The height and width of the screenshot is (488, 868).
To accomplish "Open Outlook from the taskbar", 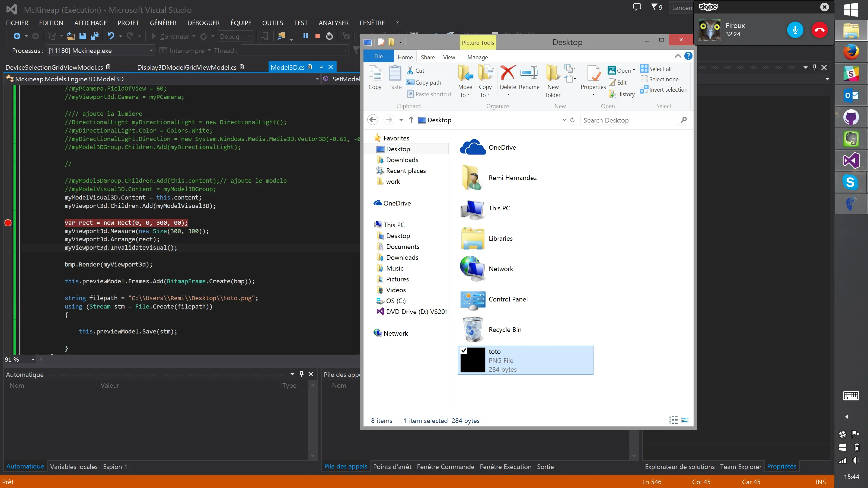I will tap(851, 95).
